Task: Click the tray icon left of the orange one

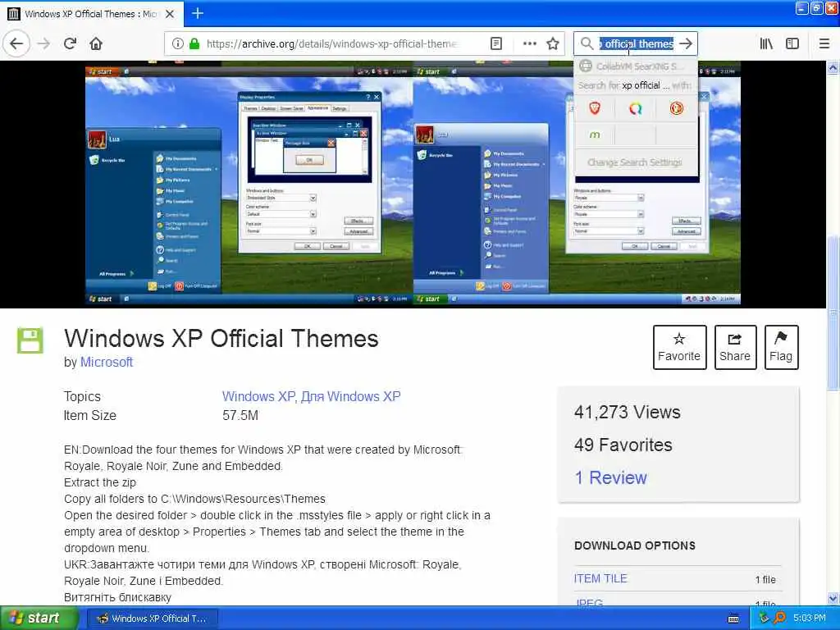Action: 765,619
